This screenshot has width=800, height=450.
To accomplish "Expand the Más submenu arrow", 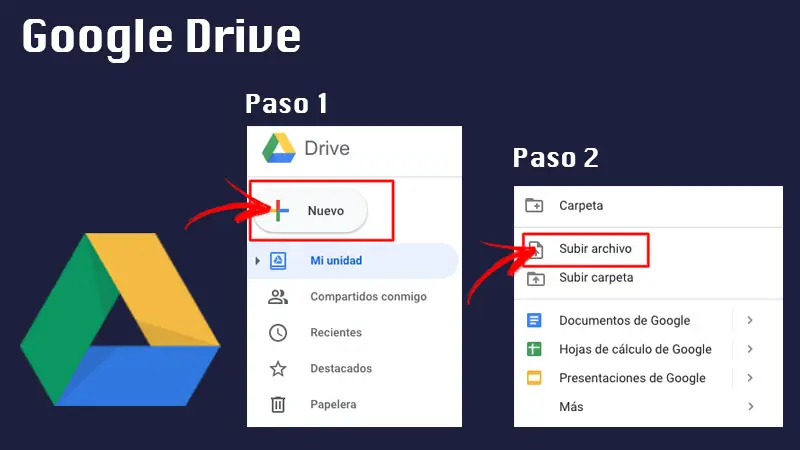I will tap(750, 407).
